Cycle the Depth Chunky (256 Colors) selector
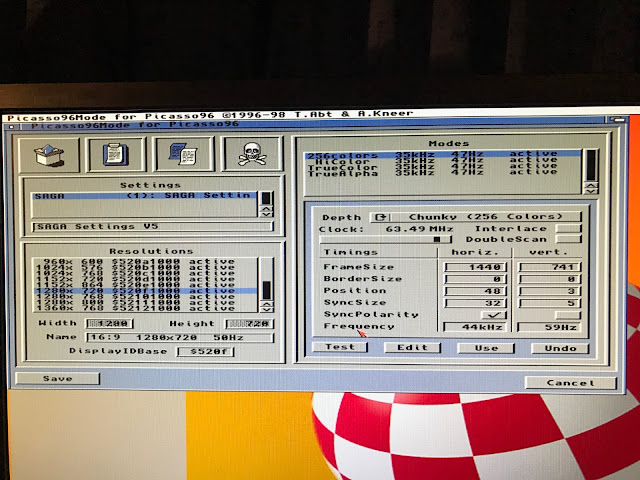 point(476,217)
